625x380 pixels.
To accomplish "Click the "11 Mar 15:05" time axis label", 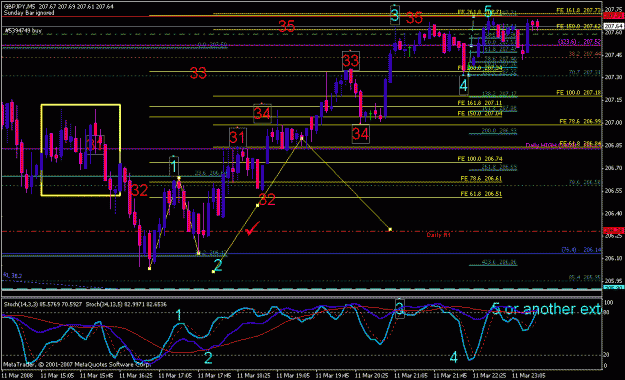I will pyautogui.click(x=57, y=376).
